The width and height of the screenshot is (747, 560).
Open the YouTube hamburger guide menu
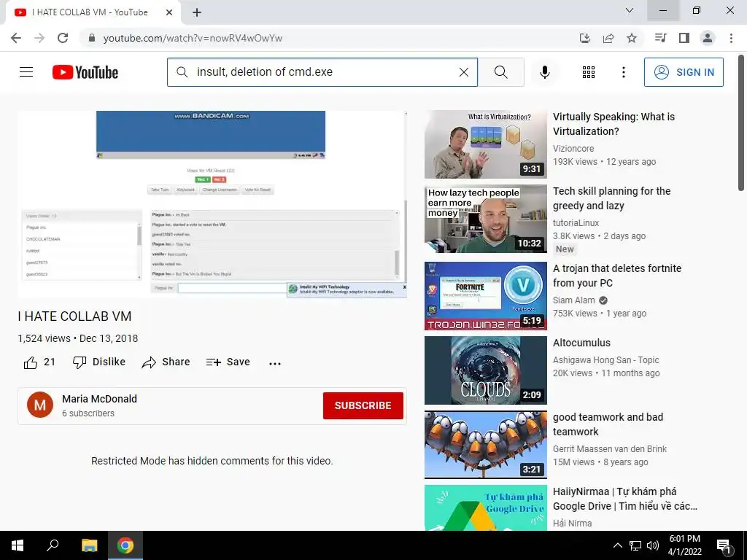tap(26, 72)
